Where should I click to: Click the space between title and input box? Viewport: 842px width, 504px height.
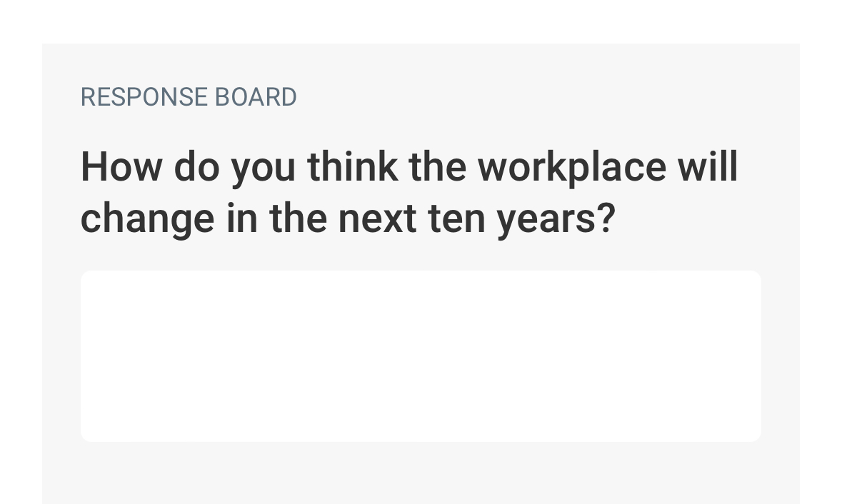tap(421, 253)
